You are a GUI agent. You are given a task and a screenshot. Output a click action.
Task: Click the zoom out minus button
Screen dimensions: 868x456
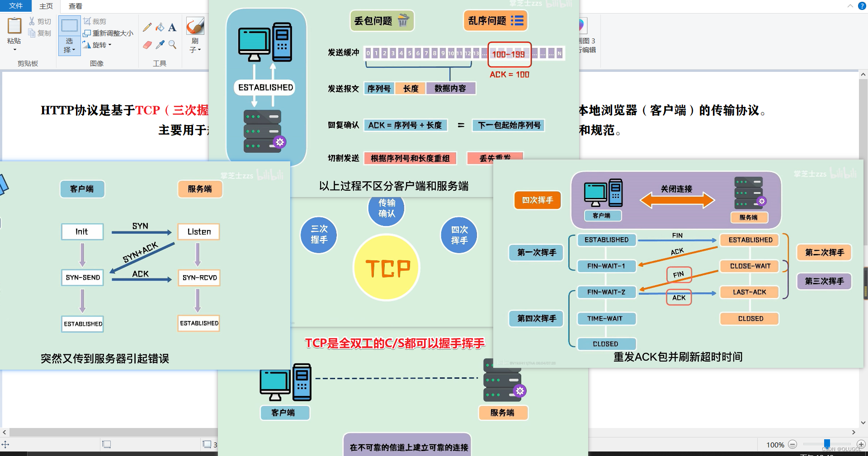793,445
